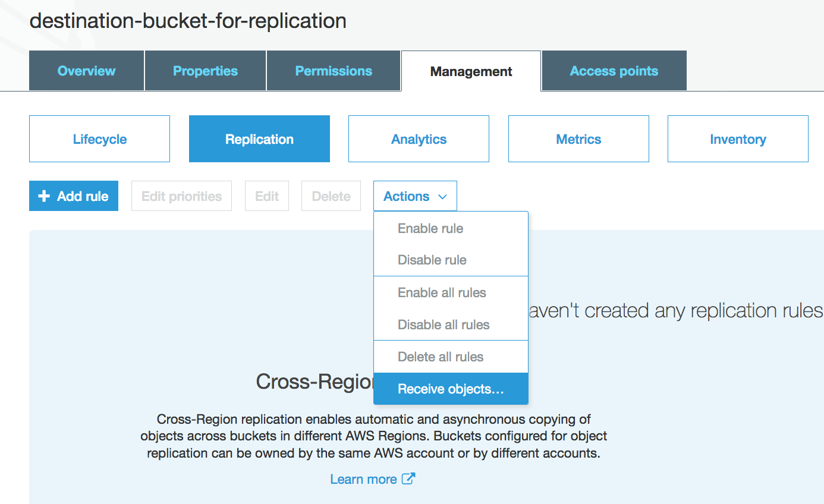Switch to the Lifecycle section
The width and height of the screenshot is (824, 504).
point(99,138)
